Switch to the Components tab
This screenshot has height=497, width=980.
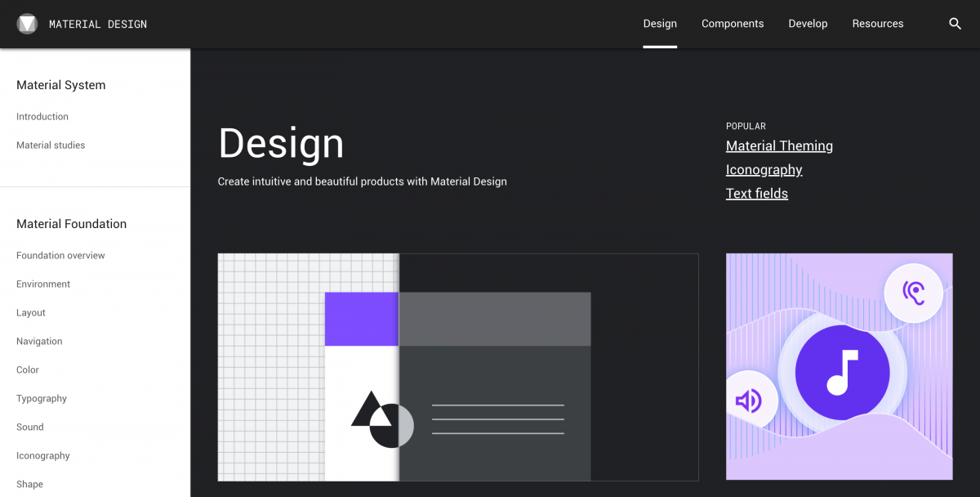tap(733, 24)
